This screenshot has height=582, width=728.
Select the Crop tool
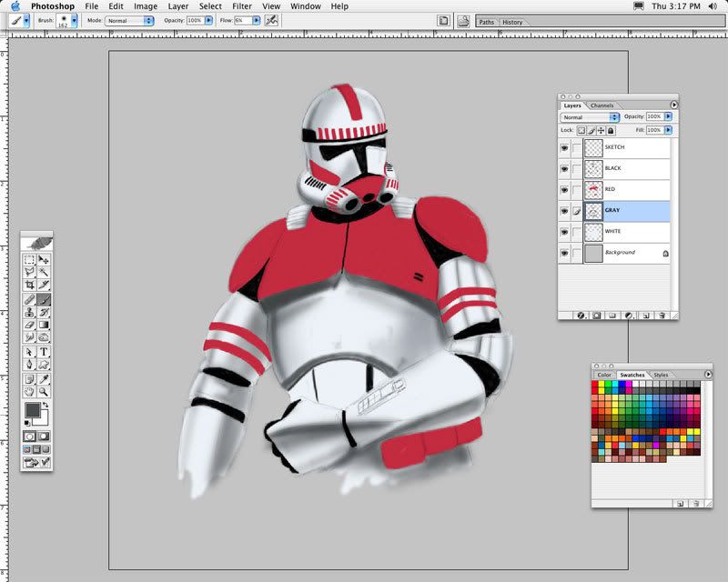(x=30, y=285)
